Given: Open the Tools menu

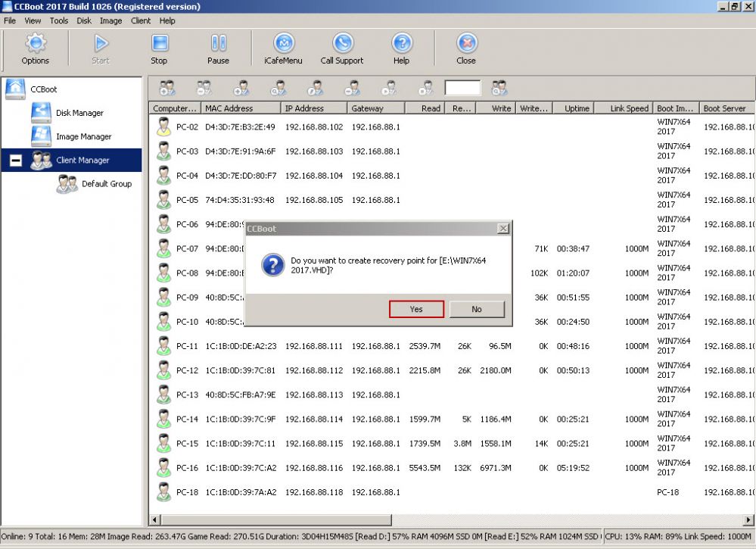Looking at the screenshot, I should coord(59,20).
